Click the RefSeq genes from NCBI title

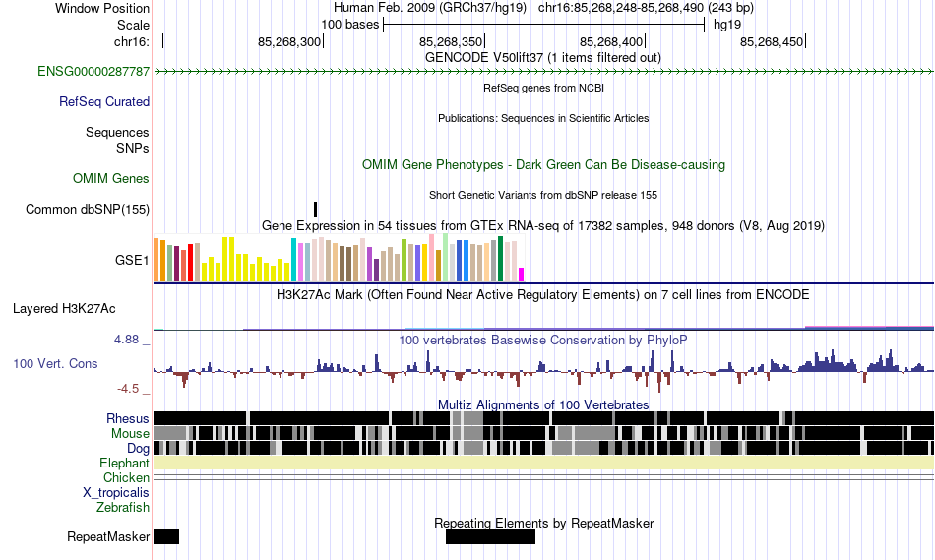[x=543, y=88]
